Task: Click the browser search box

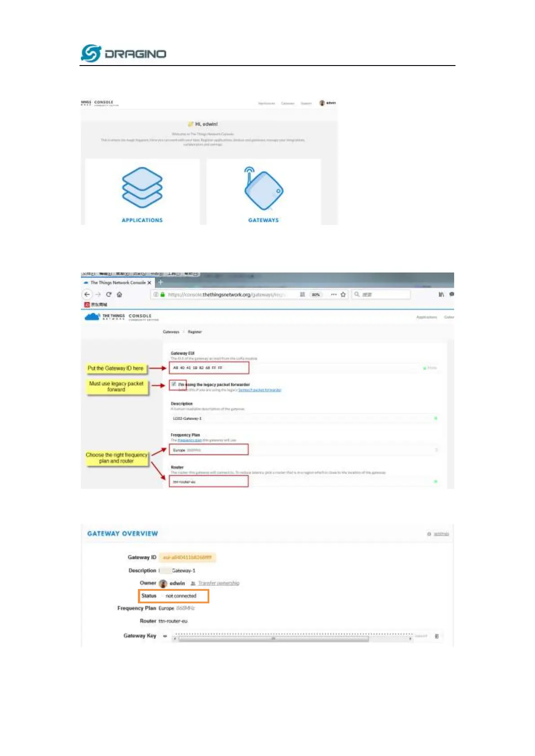Action: (x=381, y=294)
